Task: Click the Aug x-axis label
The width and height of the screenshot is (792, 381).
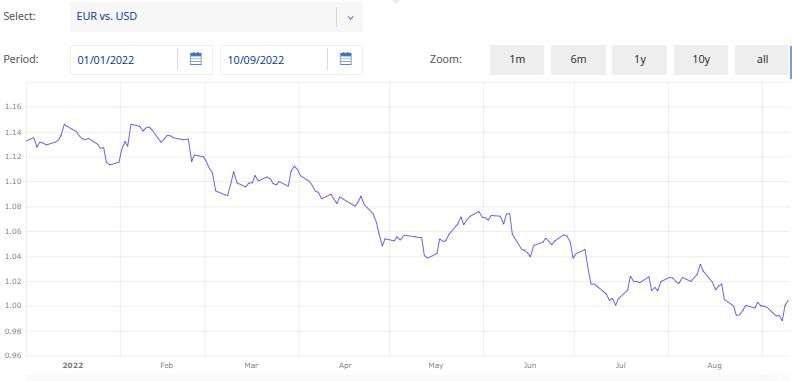Action: (714, 365)
